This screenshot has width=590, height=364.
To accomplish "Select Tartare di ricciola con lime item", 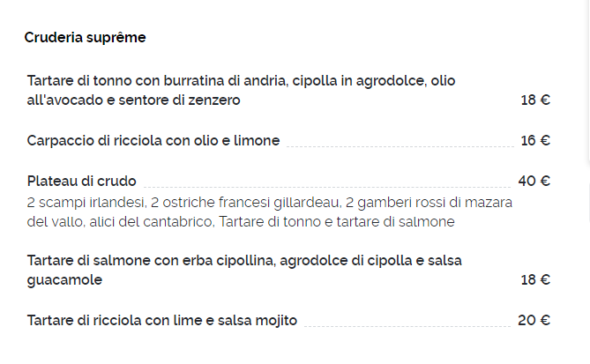I will coord(162,321).
